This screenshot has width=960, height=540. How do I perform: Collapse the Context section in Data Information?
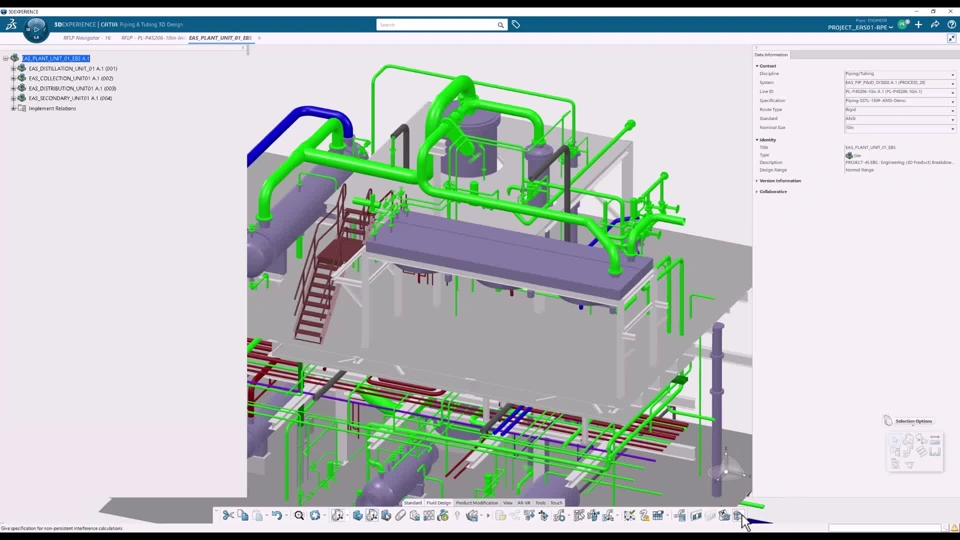(x=757, y=66)
